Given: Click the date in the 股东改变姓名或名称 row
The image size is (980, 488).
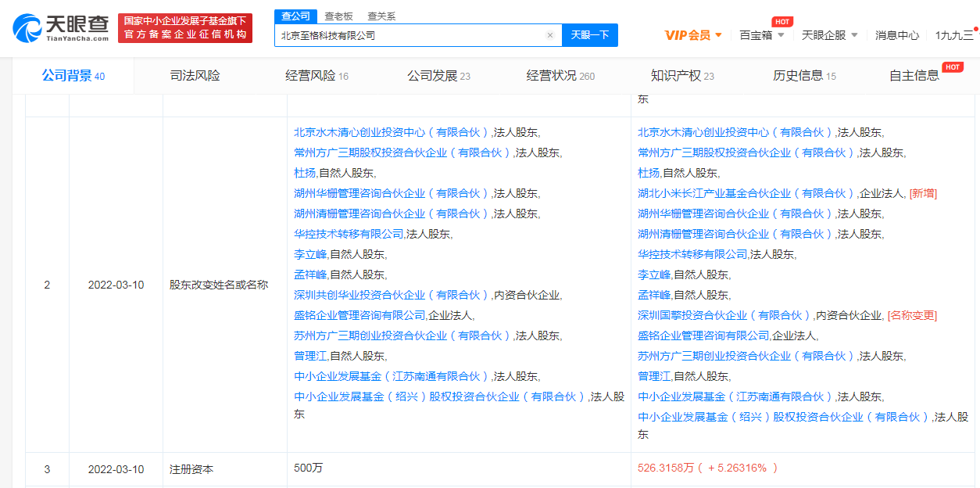Looking at the screenshot, I should tap(116, 285).
